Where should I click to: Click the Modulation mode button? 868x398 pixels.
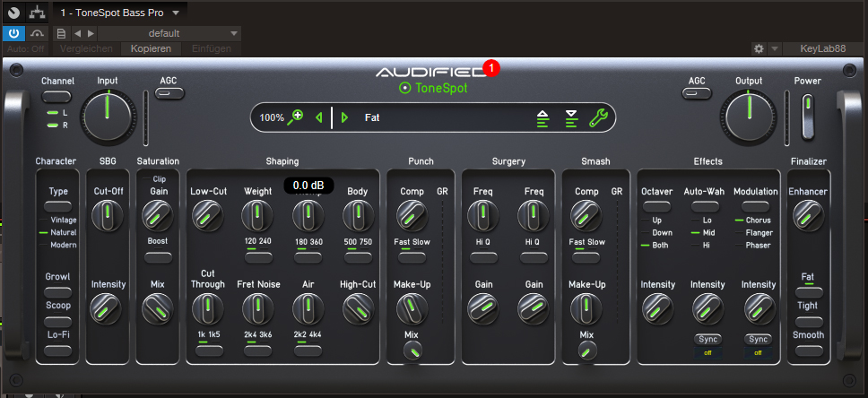click(756, 206)
